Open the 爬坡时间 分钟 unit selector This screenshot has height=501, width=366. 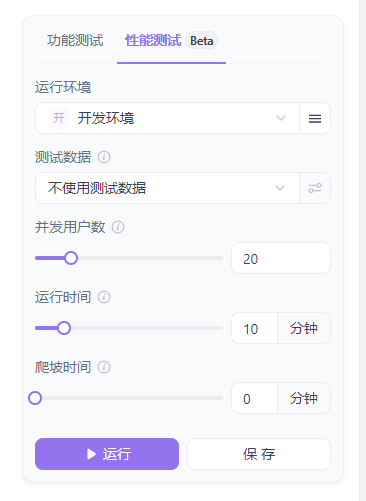[x=304, y=398]
